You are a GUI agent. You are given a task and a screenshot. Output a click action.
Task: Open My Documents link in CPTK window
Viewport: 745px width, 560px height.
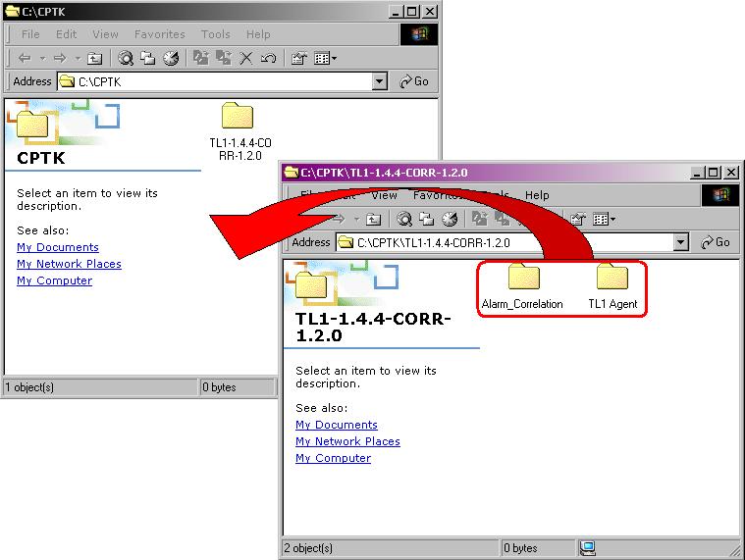(x=58, y=247)
